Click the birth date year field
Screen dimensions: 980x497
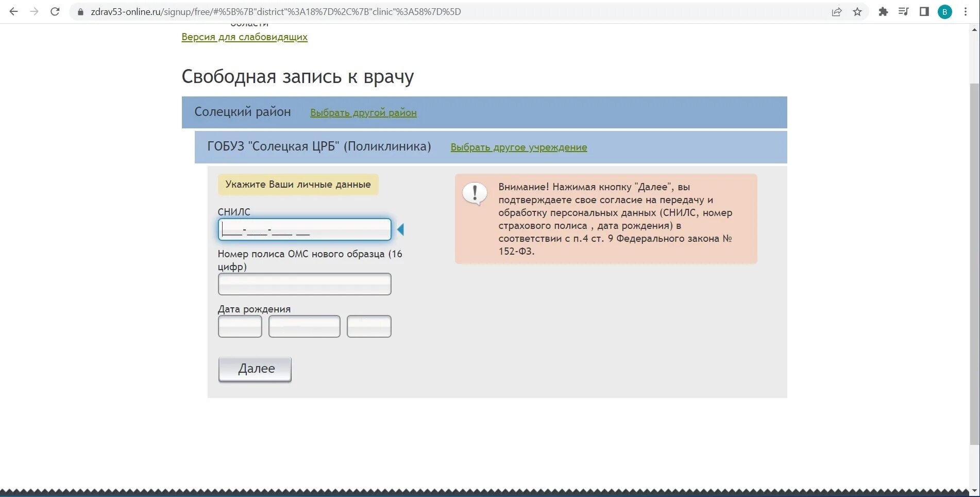pyautogui.click(x=369, y=326)
